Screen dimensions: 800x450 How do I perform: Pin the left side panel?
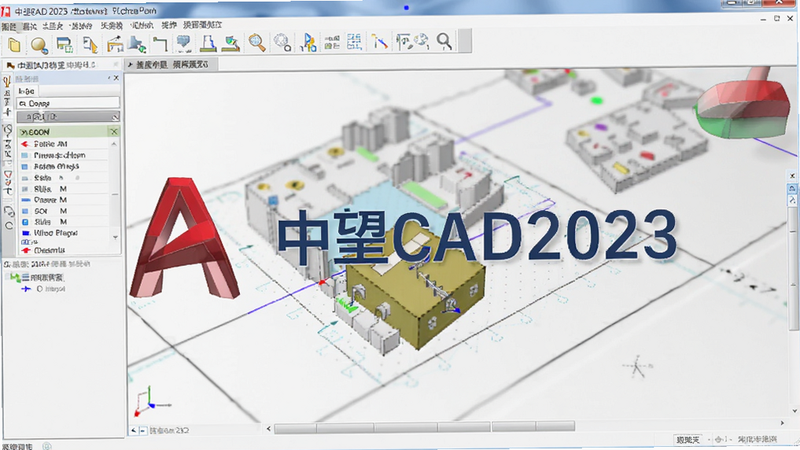[x=109, y=78]
